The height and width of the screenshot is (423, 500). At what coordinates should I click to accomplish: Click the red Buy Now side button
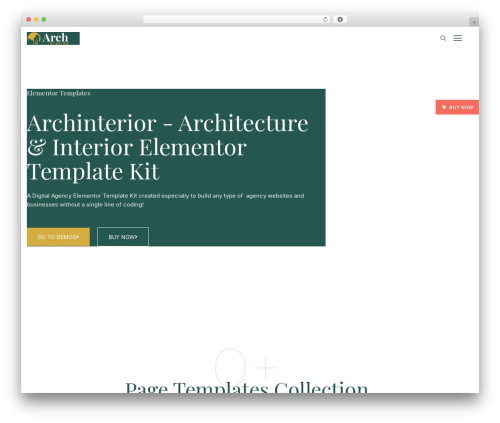pyautogui.click(x=457, y=107)
